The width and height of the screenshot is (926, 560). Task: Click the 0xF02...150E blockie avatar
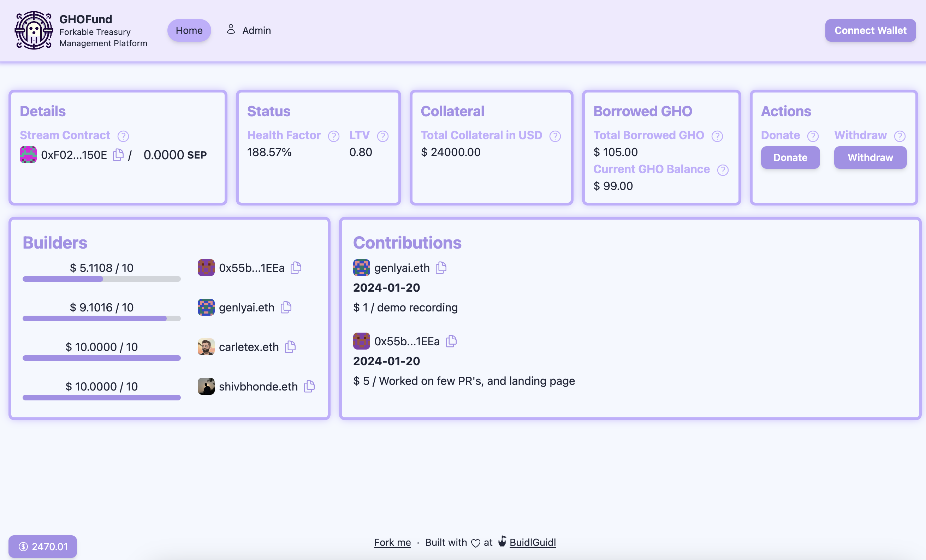coord(28,154)
